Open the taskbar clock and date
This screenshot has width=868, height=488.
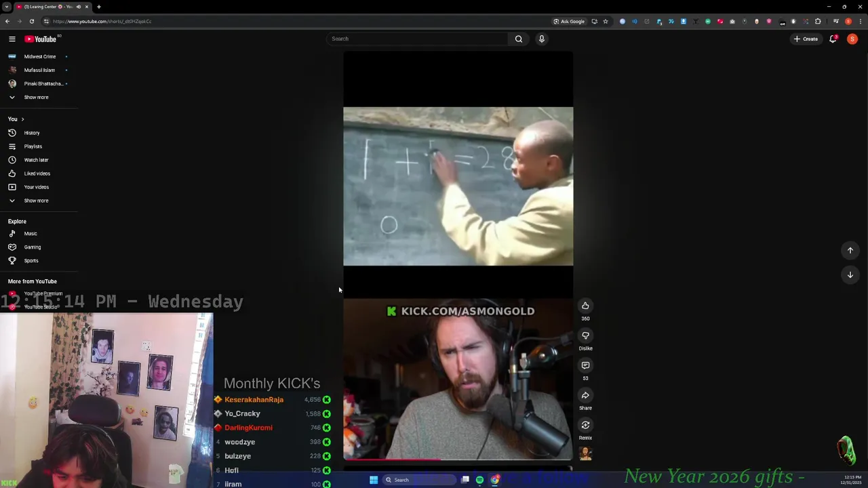852,480
